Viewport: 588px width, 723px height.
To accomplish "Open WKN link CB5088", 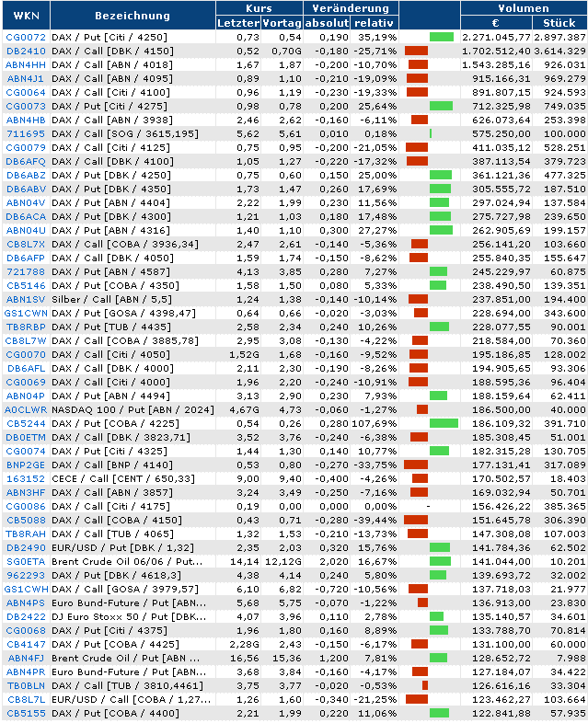I will 26,521.
